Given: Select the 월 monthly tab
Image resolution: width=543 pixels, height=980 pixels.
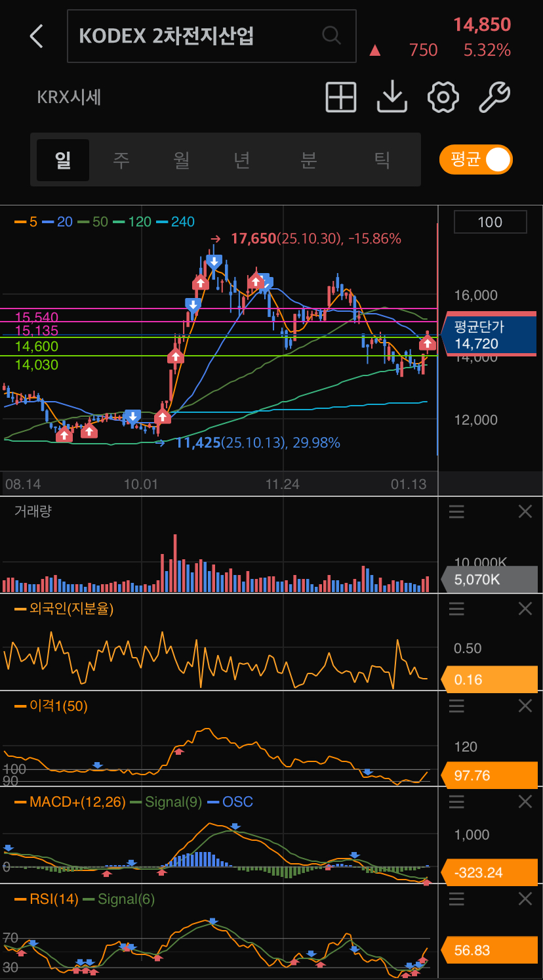Looking at the screenshot, I should pos(182,160).
